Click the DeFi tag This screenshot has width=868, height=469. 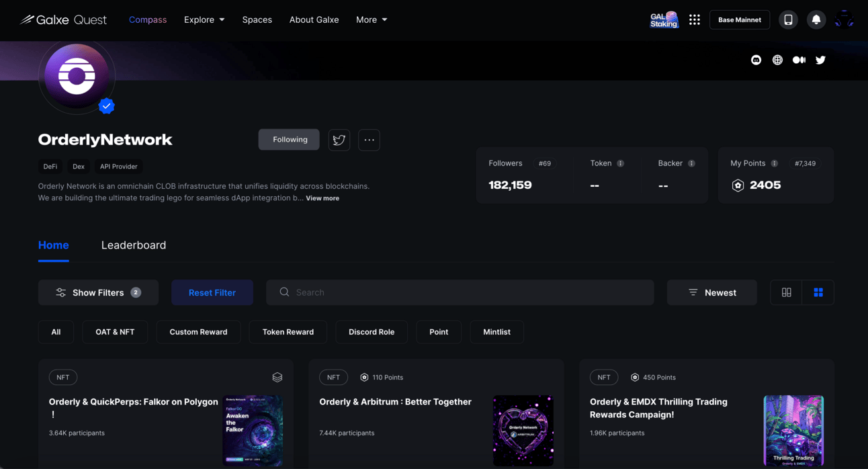pyautogui.click(x=50, y=167)
